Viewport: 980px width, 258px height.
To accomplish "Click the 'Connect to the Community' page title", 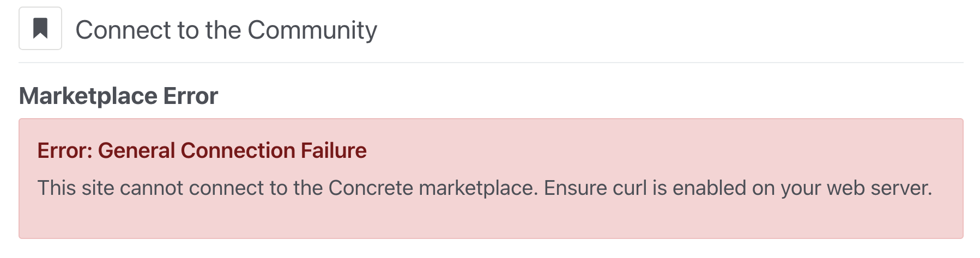I will pyautogui.click(x=226, y=30).
